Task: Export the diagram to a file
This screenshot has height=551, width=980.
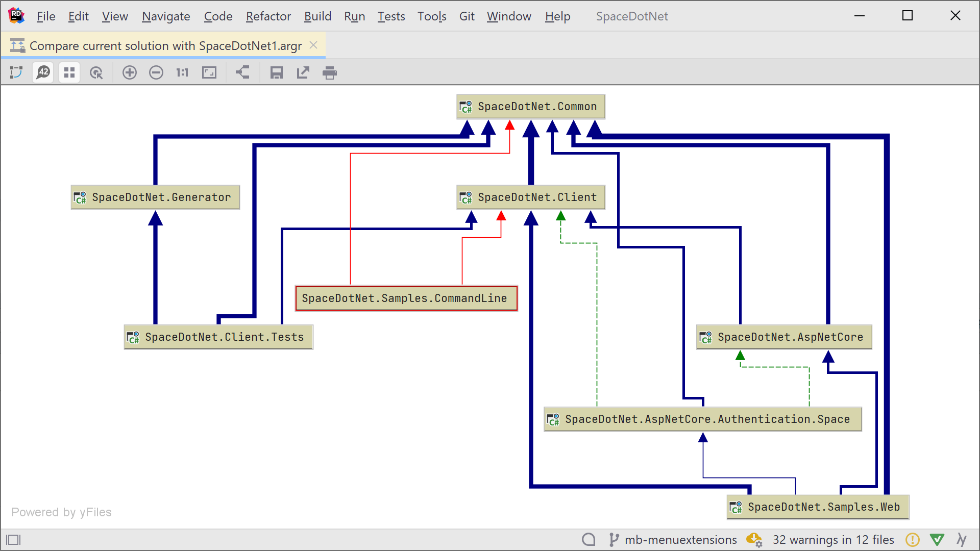Action: pyautogui.click(x=303, y=73)
